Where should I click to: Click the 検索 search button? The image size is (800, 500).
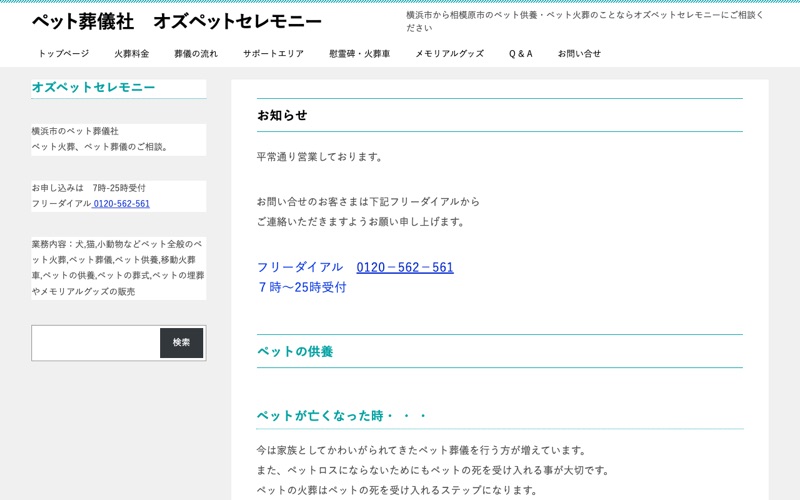pos(182,343)
